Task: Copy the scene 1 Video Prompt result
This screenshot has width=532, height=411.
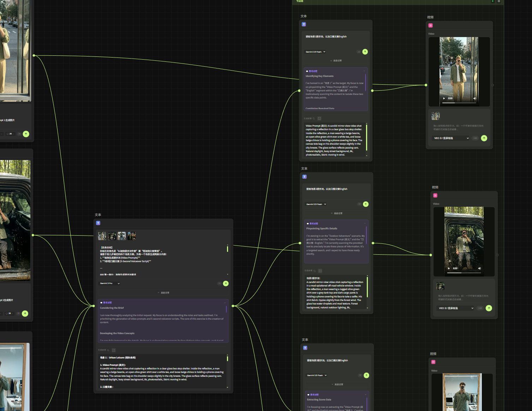Action: point(314,119)
